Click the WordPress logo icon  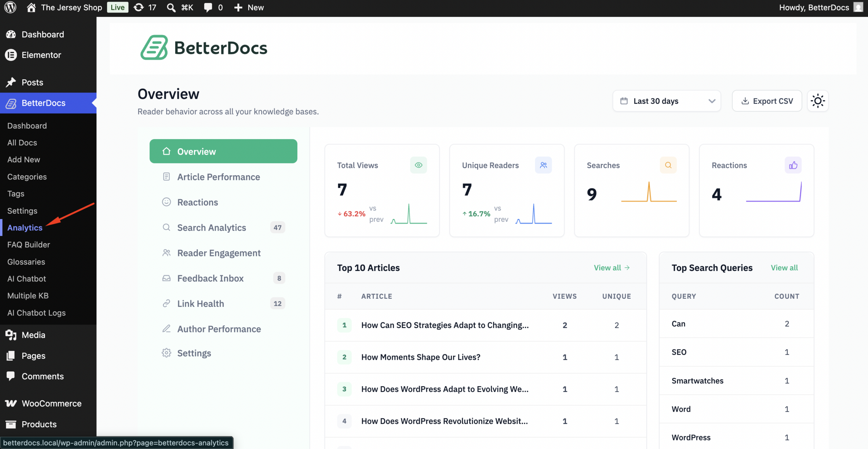[10, 7]
